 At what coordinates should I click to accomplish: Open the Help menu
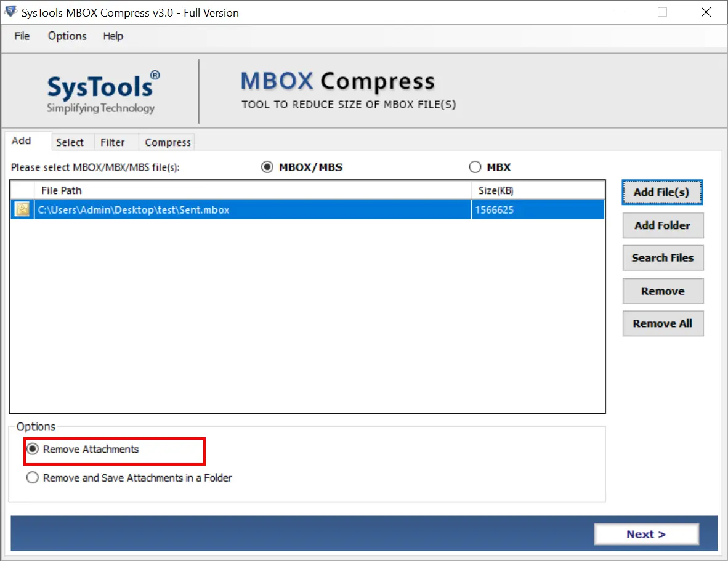point(113,36)
